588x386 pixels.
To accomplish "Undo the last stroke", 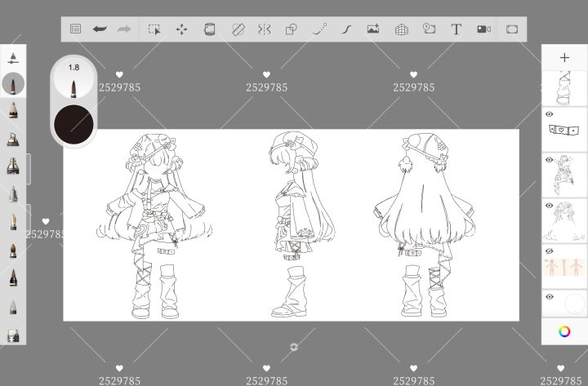I will point(100,29).
